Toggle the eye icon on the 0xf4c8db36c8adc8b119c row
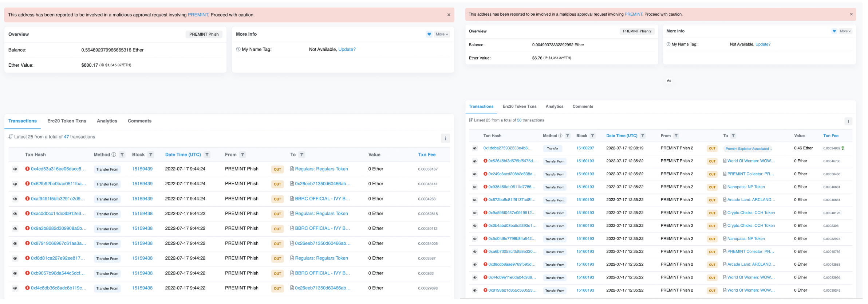The height and width of the screenshot is (304, 868). [15, 288]
